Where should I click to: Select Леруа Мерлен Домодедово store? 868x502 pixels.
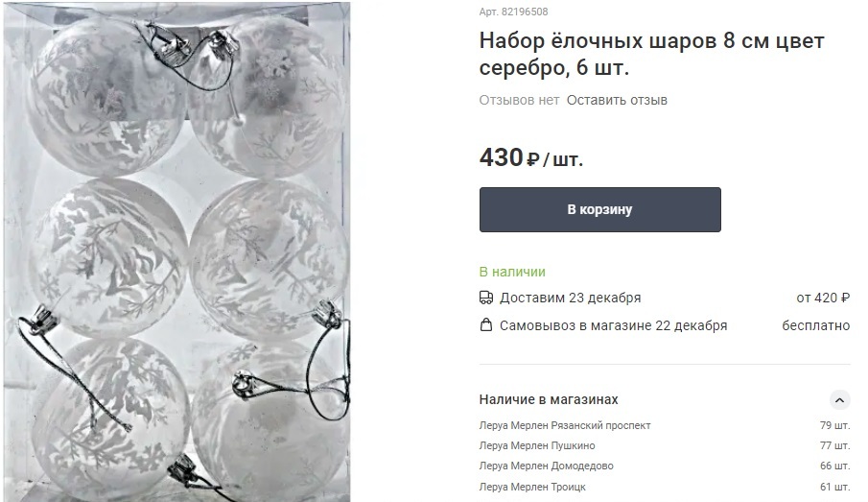click(x=547, y=466)
